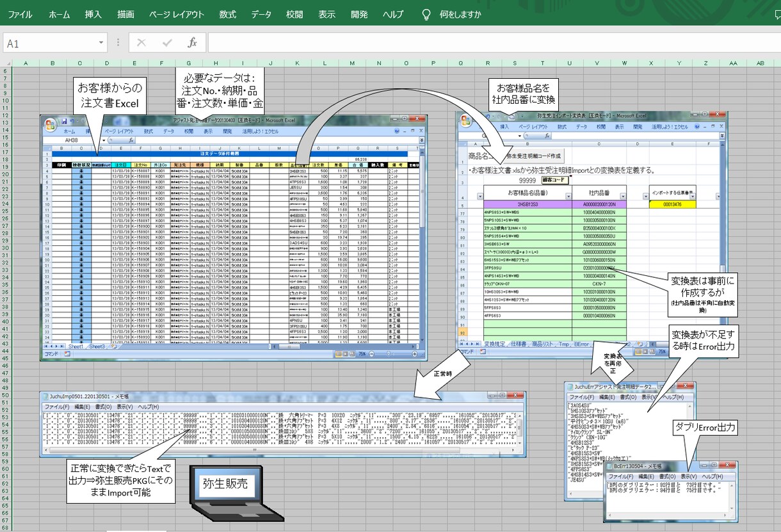This screenshot has height=532, width=781.
Task: Click the fx insert function icon
Action: pyautogui.click(x=192, y=43)
